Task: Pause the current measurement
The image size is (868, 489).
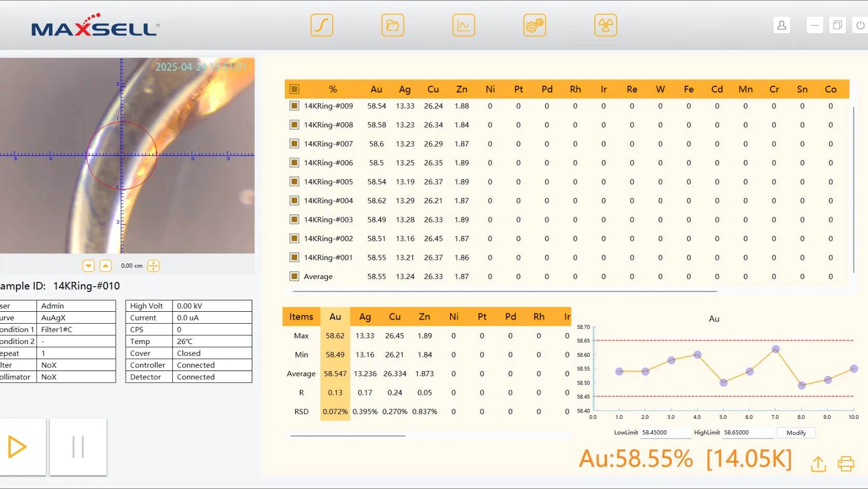Action: coord(78,446)
